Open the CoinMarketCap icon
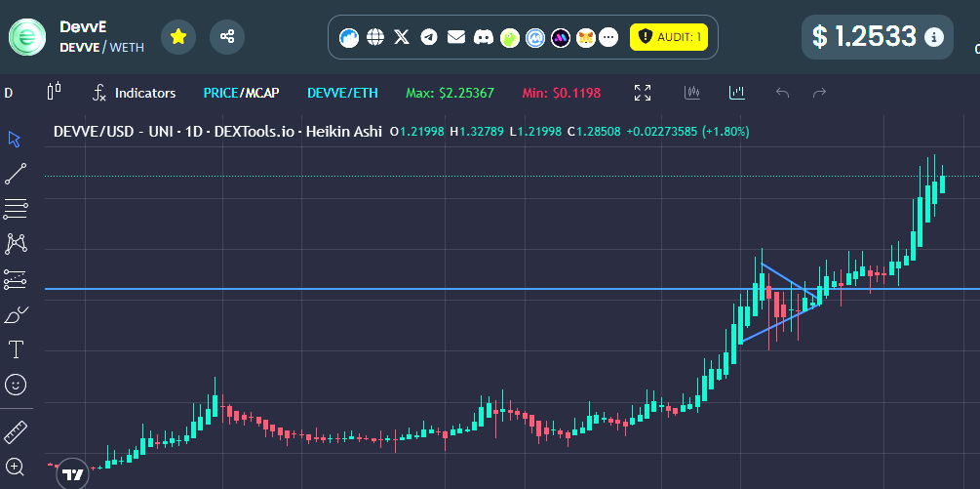Image resolution: width=980 pixels, height=489 pixels. pos(535,38)
